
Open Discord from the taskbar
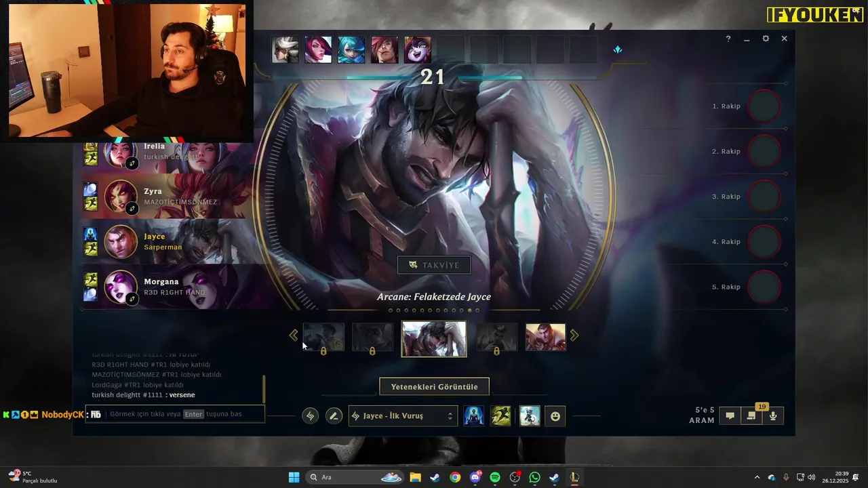[x=475, y=477]
